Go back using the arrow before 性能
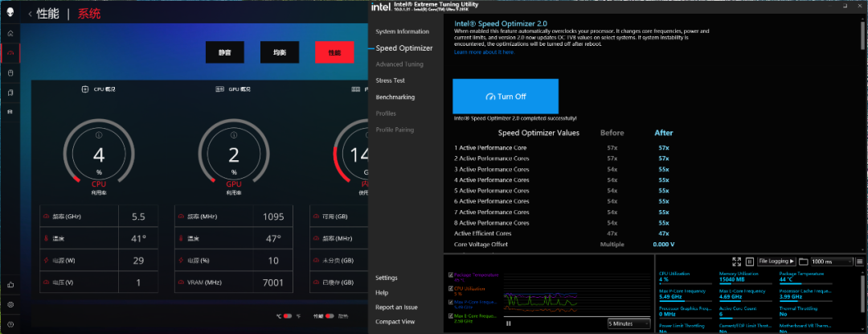The height and width of the screenshot is (334, 868). (x=30, y=14)
